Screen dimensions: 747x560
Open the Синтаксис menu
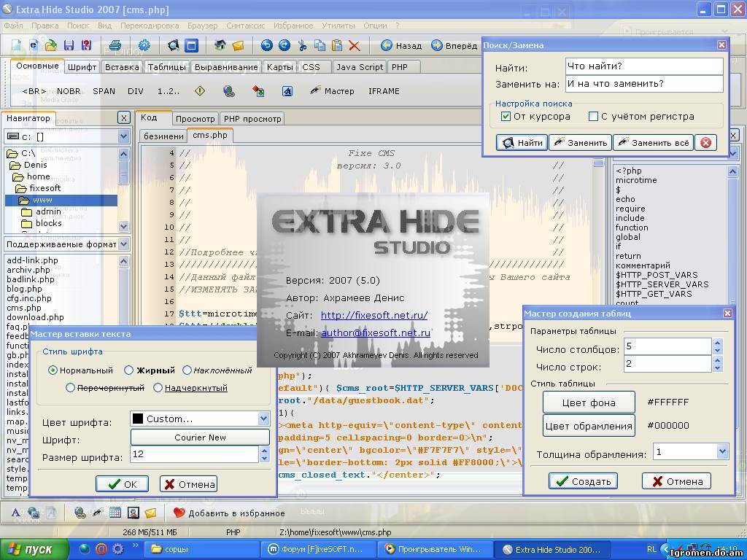click(x=246, y=26)
